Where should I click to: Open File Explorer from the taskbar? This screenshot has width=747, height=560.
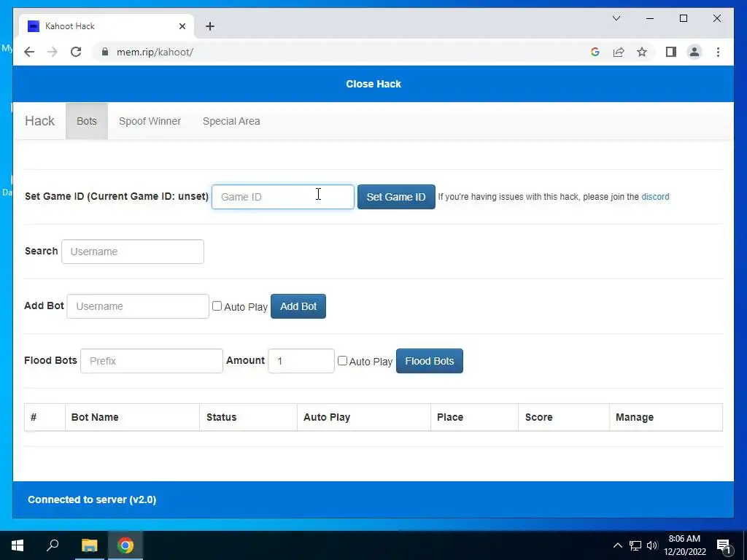(x=89, y=545)
